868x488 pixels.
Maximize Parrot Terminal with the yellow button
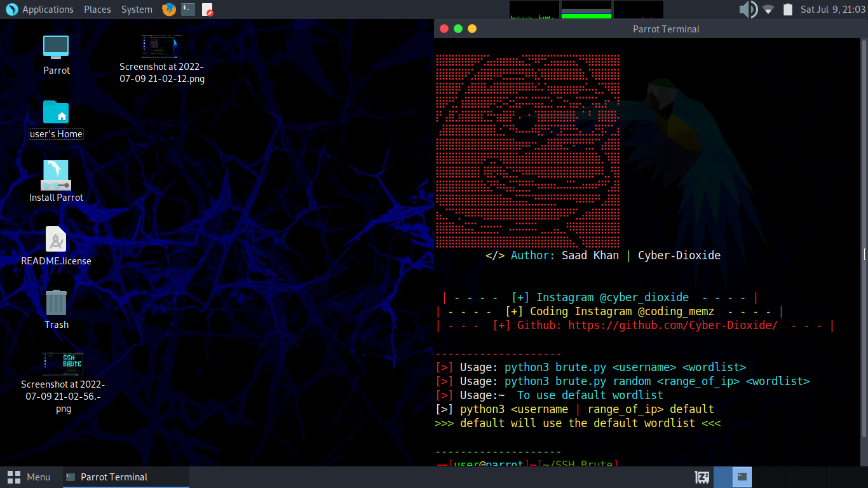(x=472, y=29)
